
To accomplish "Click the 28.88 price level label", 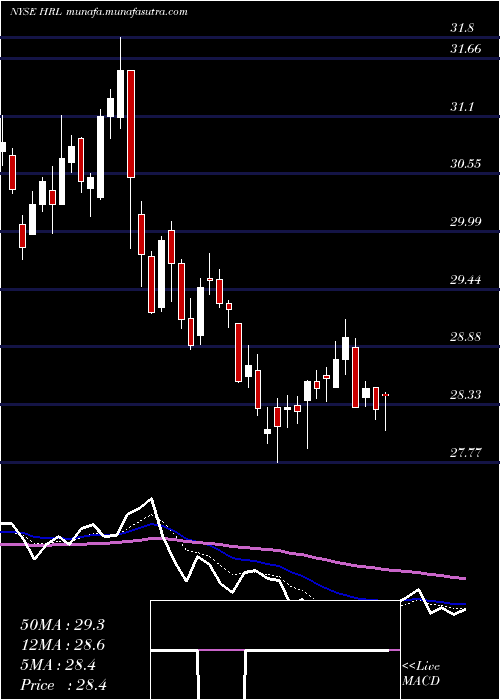I will pyautogui.click(x=466, y=337).
